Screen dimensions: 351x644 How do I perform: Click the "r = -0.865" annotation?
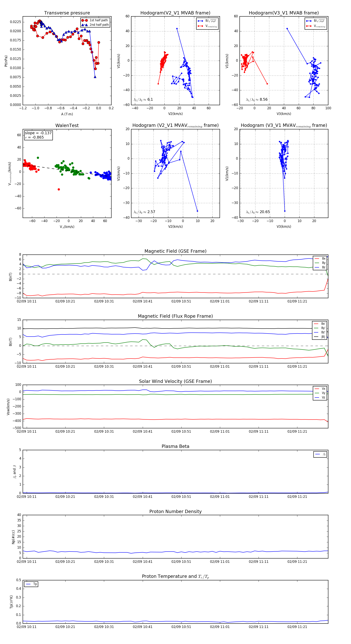[x=35, y=137]
